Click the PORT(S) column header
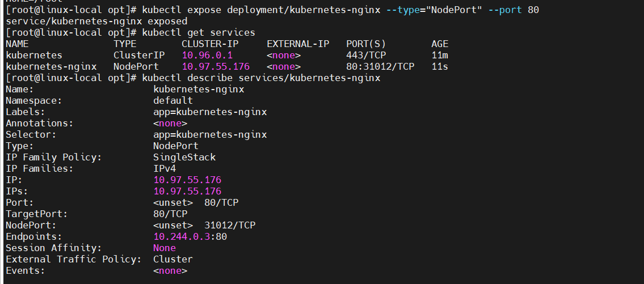Image resolution: width=644 pixels, height=284 pixels. pyautogui.click(x=366, y=44)
